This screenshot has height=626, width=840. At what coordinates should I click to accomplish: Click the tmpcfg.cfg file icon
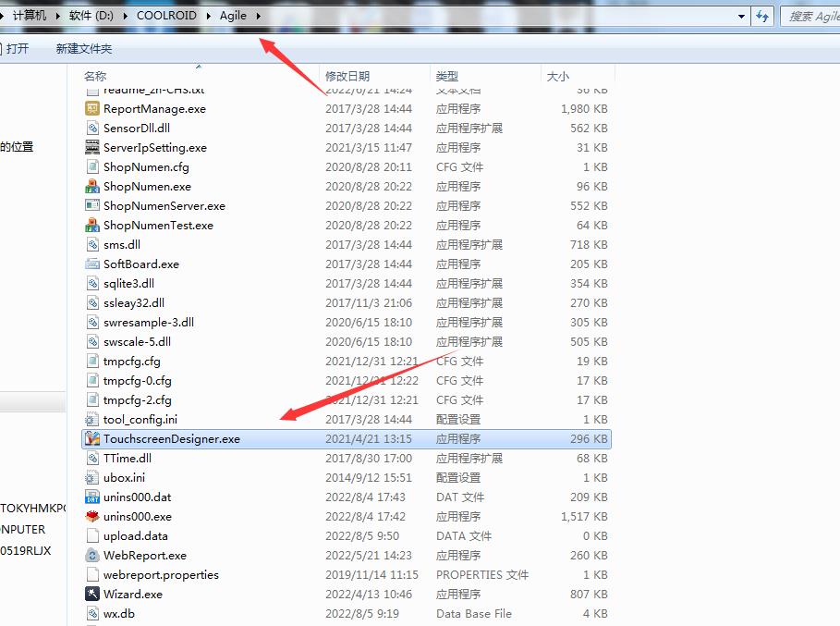(92, 362)
